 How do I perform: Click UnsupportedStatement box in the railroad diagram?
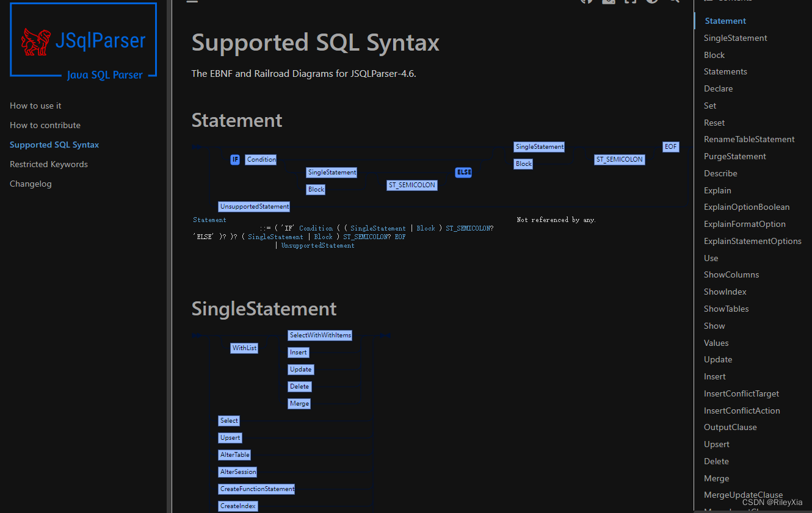coord(255,207)
